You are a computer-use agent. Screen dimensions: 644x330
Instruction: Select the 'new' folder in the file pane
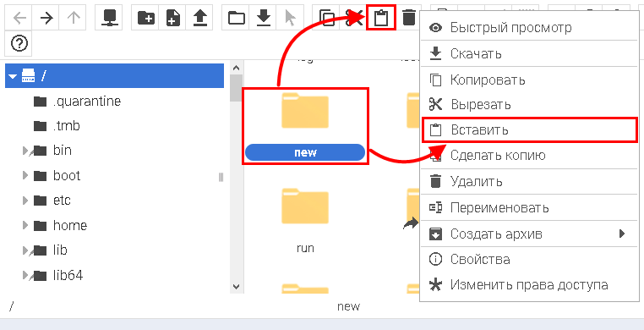coord(305,126)
